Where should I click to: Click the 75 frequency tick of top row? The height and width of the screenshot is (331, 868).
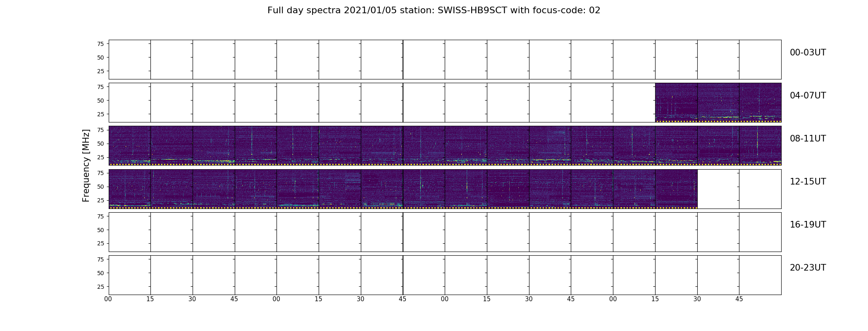[x=100, y=44]
